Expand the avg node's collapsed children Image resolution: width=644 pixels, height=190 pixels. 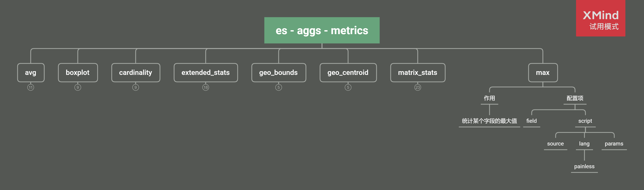(x=31, y=87)
